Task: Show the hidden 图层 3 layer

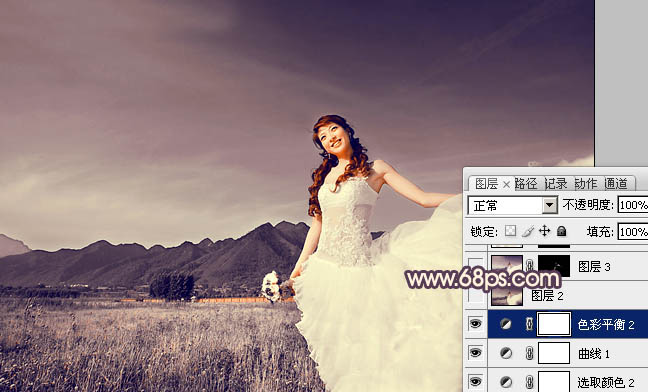Action: tap(476, 266)
